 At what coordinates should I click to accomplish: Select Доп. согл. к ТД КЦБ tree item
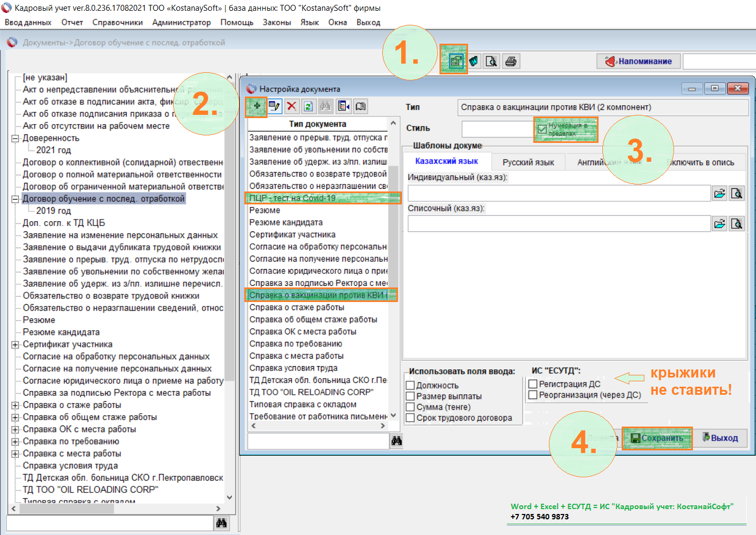coord(64,223)
